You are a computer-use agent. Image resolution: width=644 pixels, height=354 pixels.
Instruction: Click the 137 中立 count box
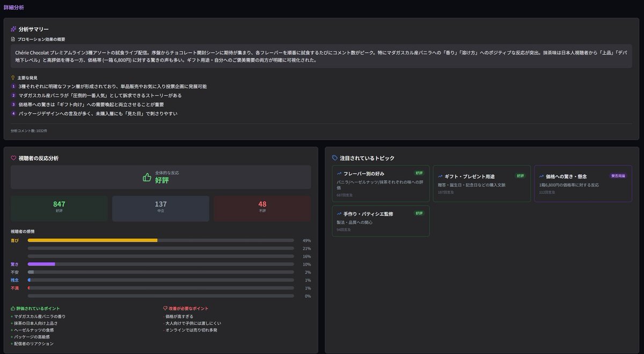[160, 209]
